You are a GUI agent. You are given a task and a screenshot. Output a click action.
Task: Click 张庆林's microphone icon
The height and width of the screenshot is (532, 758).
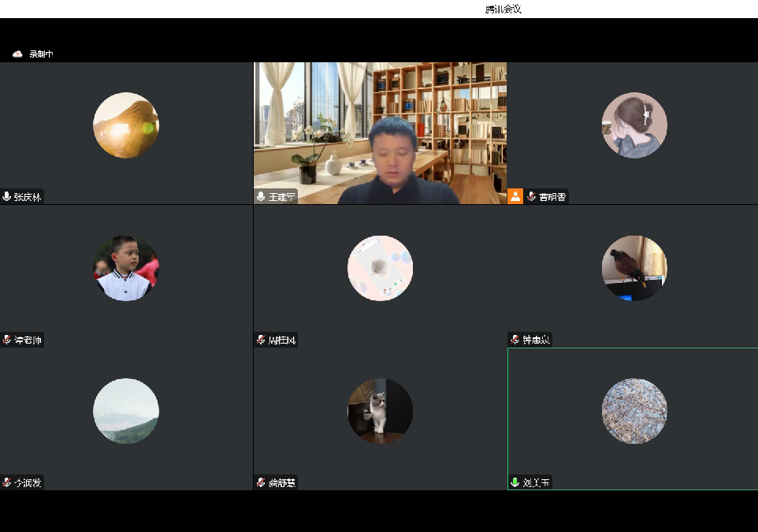point(7,196)
